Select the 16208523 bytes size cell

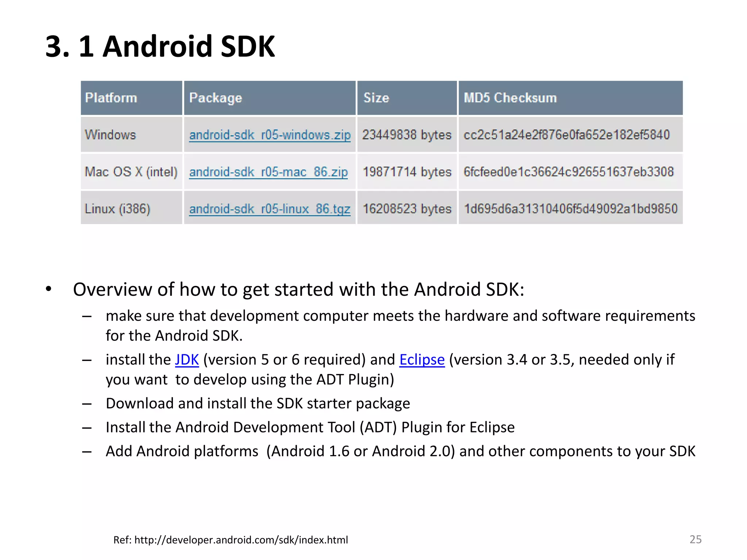point(407,208)
